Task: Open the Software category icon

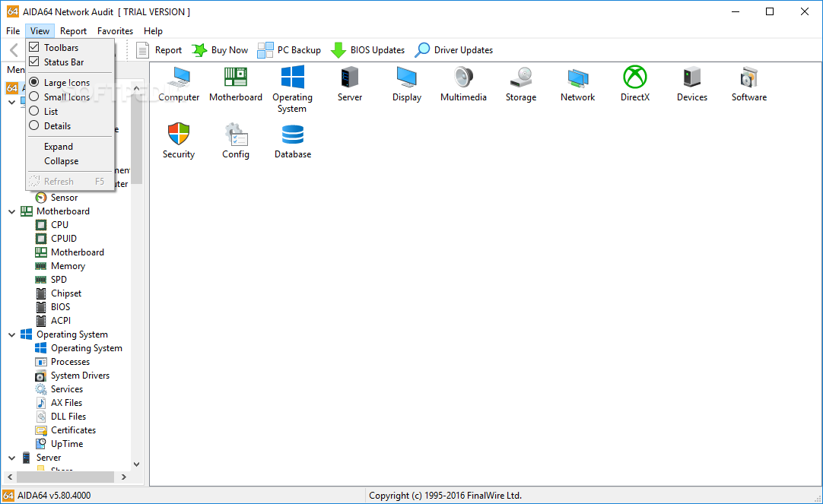Action: click(749, 84)
